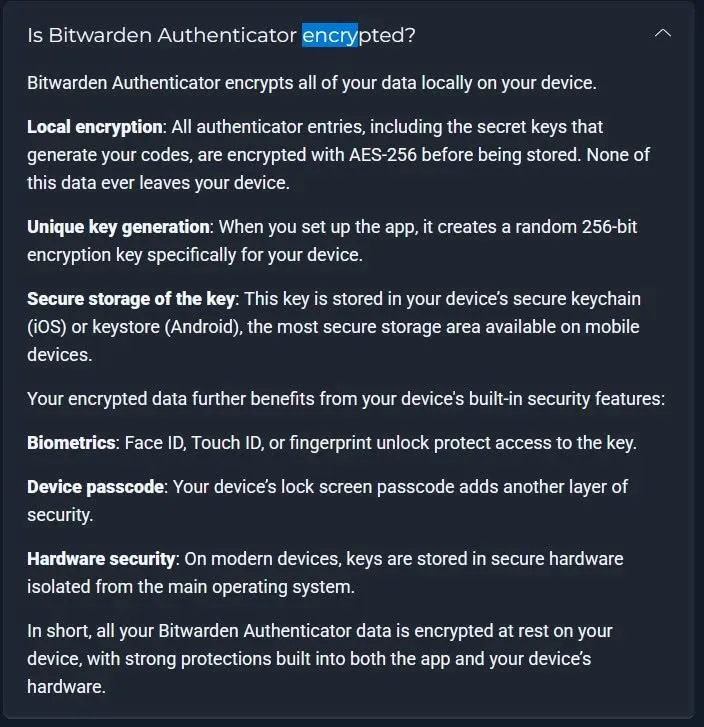Click the bold 'Local encryption' label
The image size is (704, 727).
click(95, 127)
